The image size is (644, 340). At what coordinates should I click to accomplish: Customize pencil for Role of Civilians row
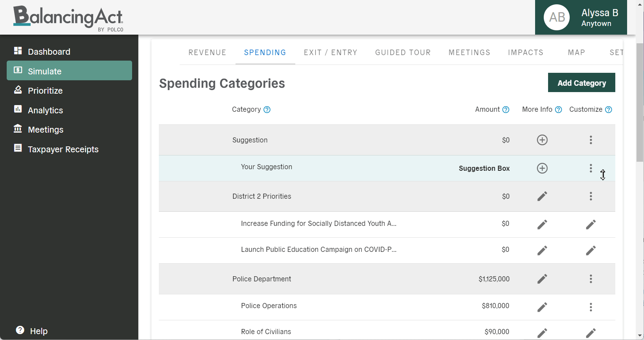(591, 333)
